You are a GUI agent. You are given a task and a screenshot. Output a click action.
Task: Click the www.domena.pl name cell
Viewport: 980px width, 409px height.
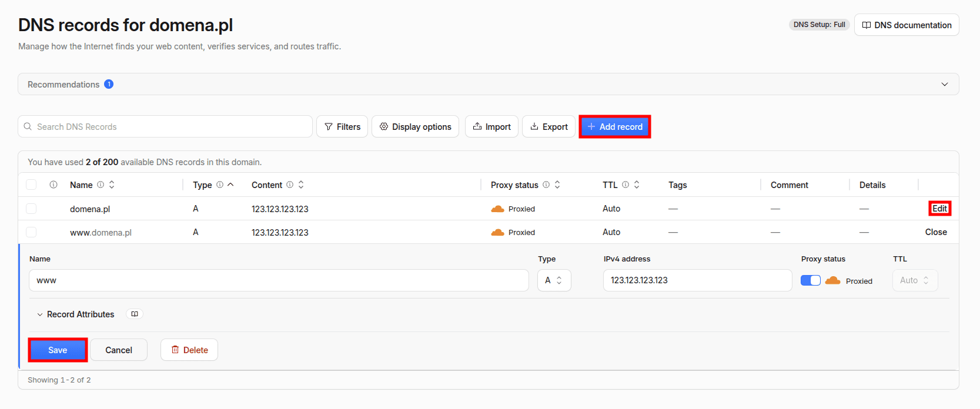point(101,232)
